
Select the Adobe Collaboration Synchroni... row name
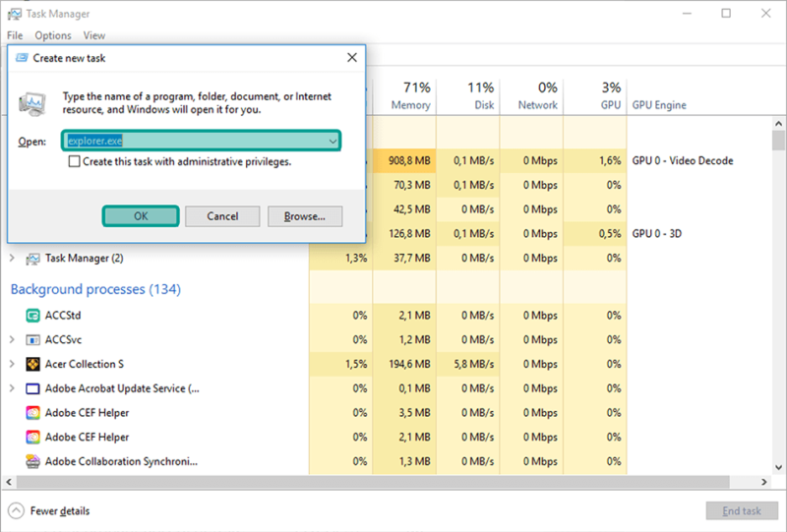coord(121,461)
